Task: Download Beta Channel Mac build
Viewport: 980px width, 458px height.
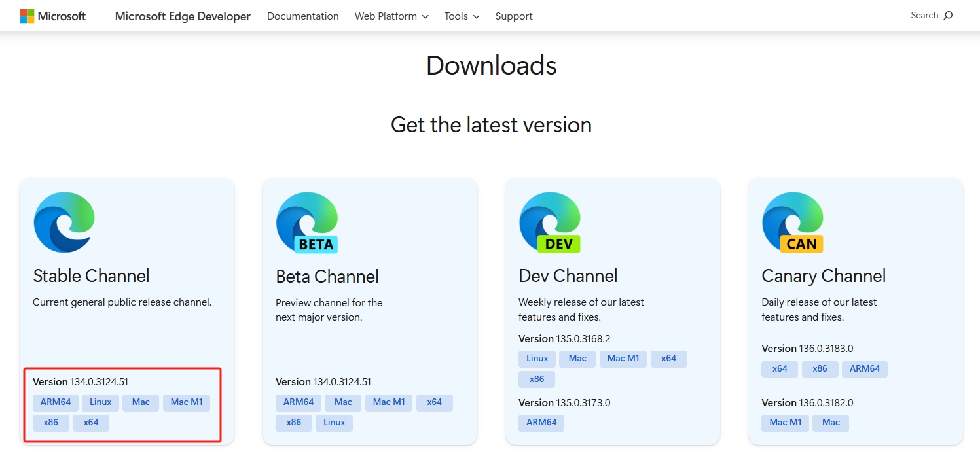Action: point(343,402)
